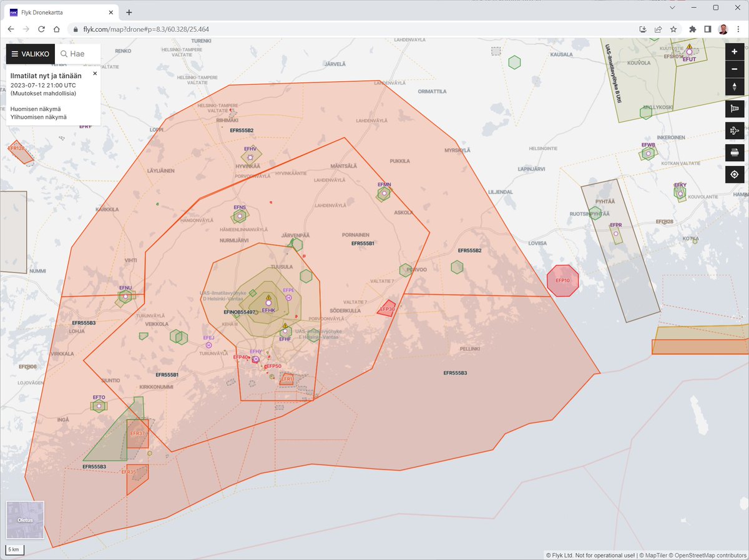Zoom in with the map plus button
The image size is (749, 560).
tap(735, 52)
